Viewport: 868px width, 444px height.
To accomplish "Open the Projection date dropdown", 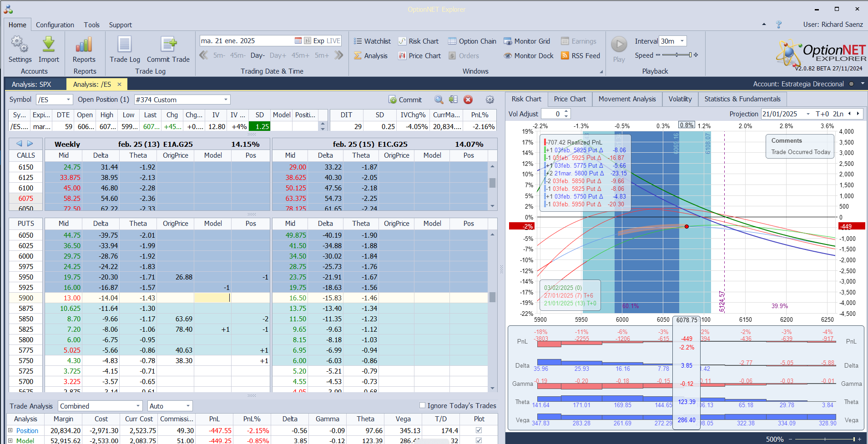I will 808,114.
